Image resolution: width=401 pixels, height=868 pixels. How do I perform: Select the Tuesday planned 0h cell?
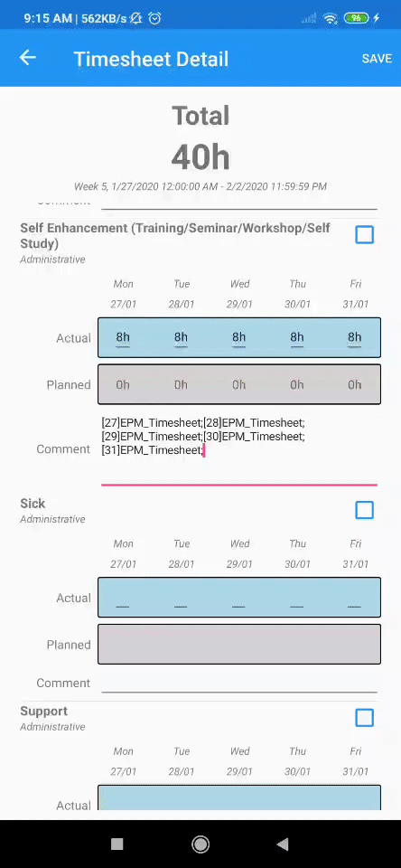pyautogui.click(x=181, y=385)
